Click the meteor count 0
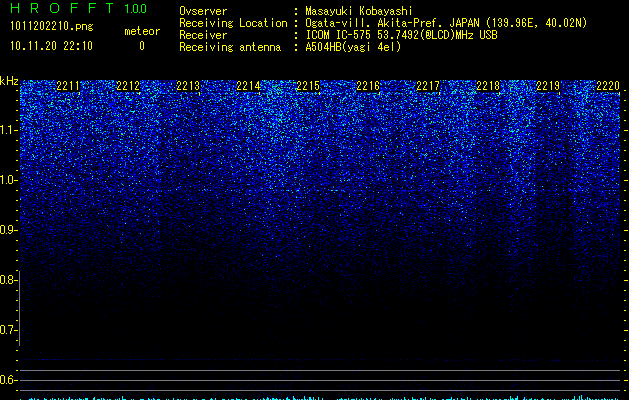629x400 pixels. pos(142,46)
